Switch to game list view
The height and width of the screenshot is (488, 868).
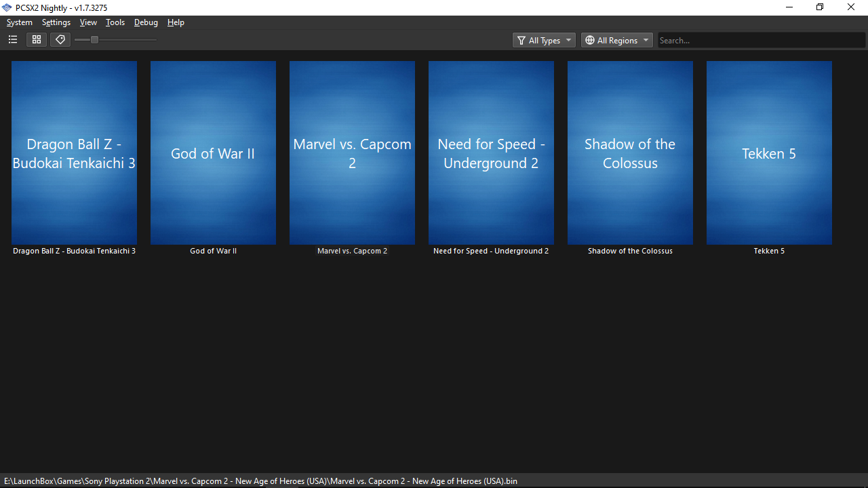[13, 40]
